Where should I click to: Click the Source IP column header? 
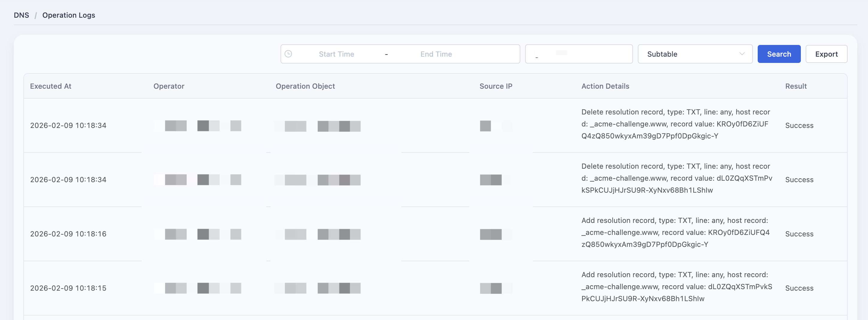coord(496,86)
